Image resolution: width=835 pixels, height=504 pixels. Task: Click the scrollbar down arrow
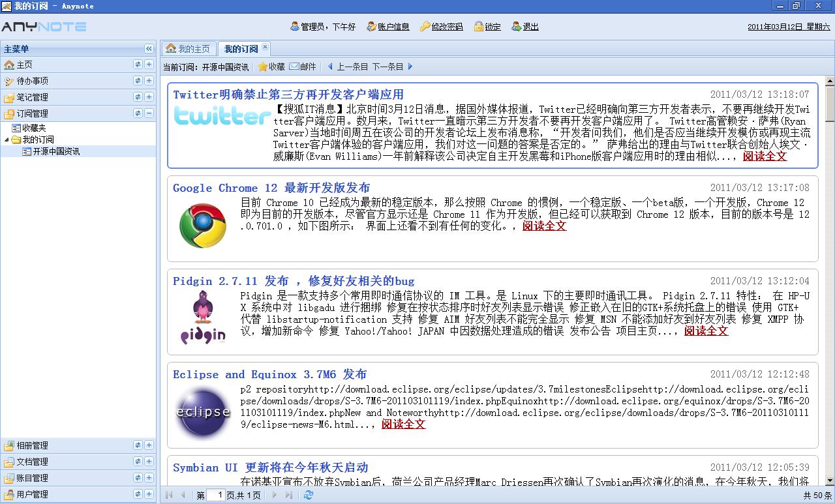point(830,481)
